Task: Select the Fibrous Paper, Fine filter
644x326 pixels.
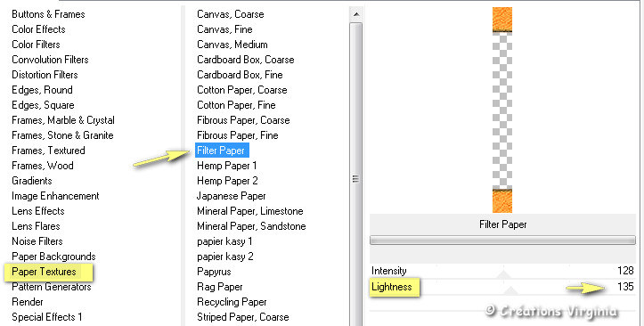Action: (238, 136)
